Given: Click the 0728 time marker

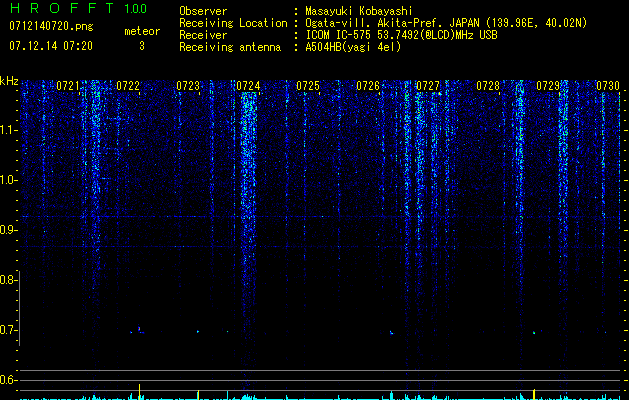Looking at the screenshot, I should tap(488, 85).
